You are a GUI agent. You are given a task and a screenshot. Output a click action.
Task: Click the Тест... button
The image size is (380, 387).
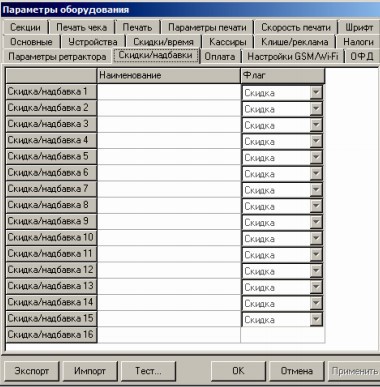pyautogui.click(x=148, y=371)
